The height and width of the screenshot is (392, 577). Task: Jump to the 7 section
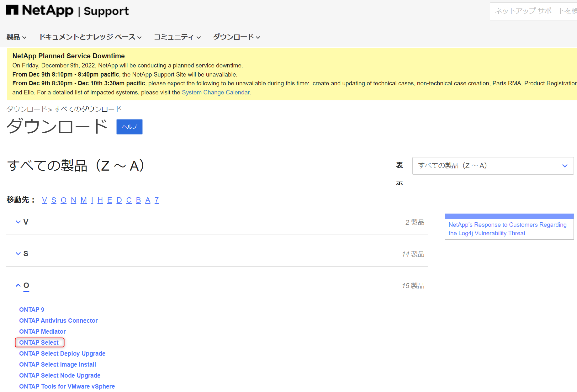pos(156,200)
